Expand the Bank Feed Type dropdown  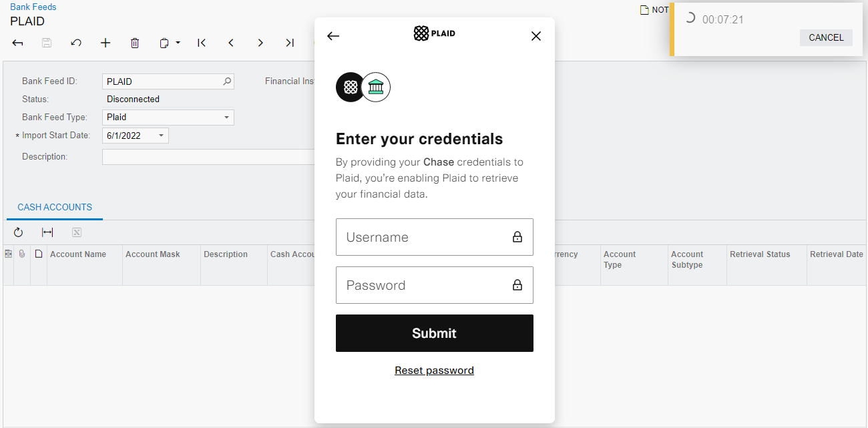click(226, 118)
